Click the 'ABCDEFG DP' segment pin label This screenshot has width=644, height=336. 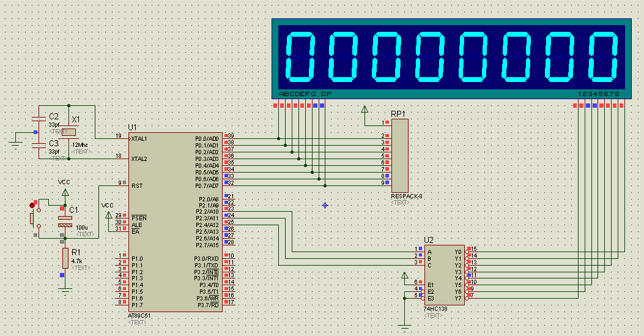click(305, 94)
